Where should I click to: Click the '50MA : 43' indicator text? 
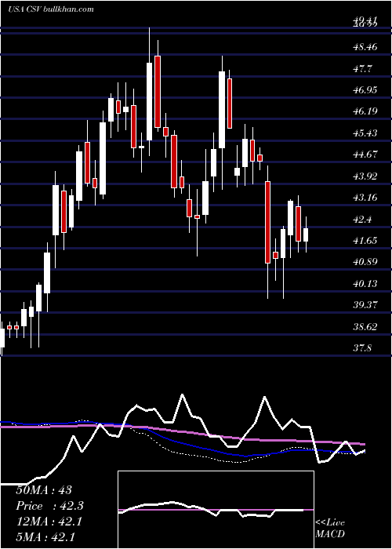tap(44, 490)
